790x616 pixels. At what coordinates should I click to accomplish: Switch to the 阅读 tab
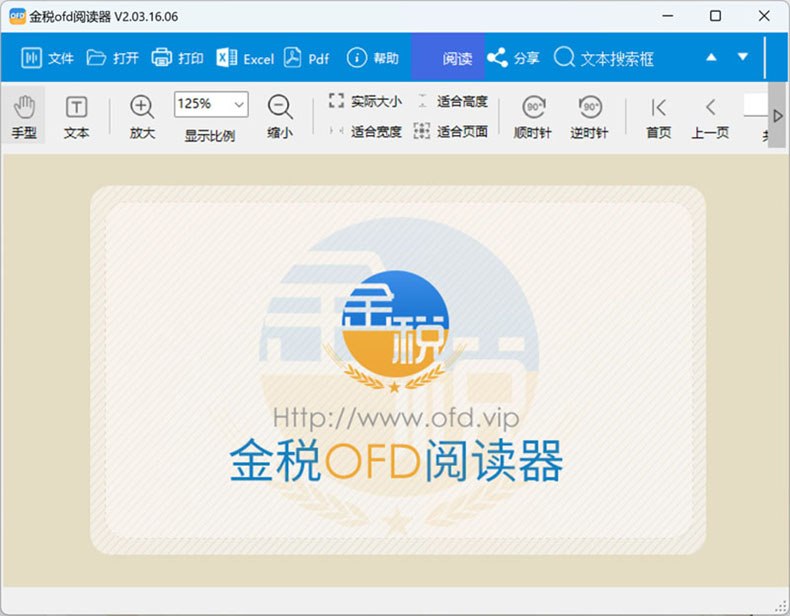(447, 57)
